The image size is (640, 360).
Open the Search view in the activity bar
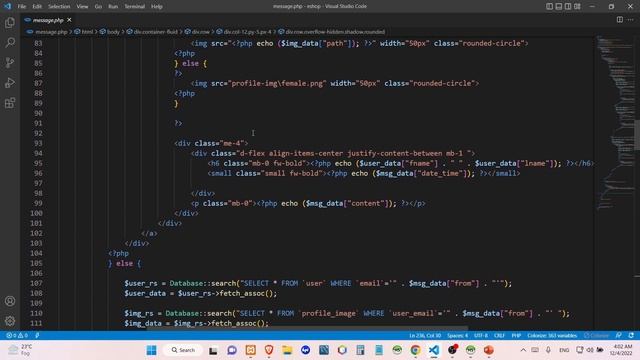click(x=10, y=42)
